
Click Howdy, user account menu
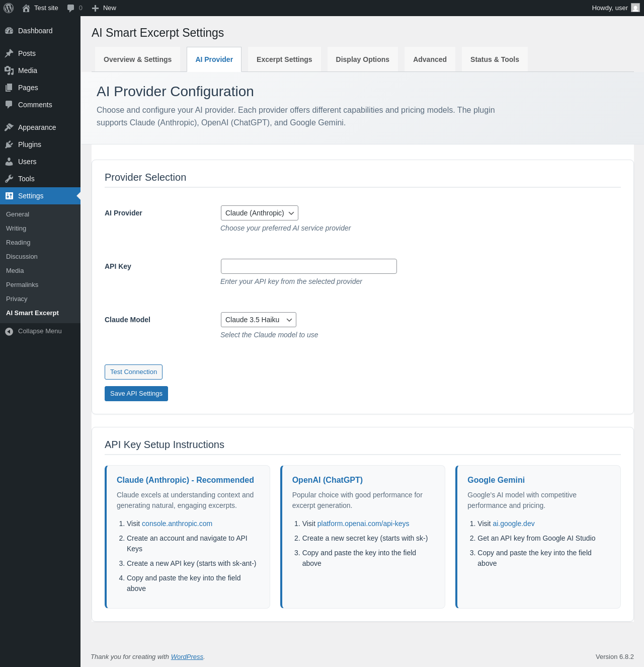[616, 8]
